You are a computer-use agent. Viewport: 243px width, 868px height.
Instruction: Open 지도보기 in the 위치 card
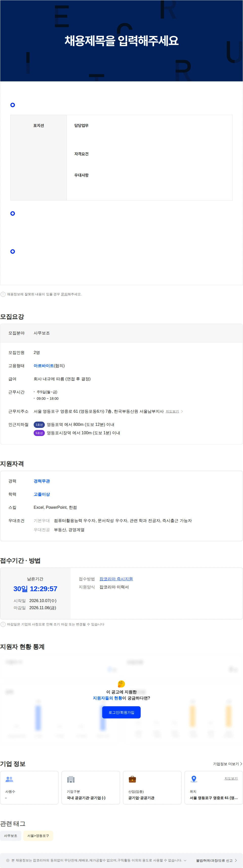(x=231, y=778)
